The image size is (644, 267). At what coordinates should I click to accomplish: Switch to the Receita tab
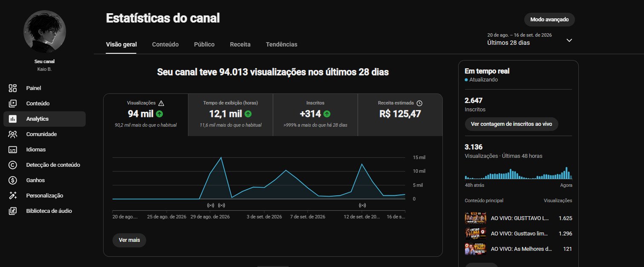(240, 44)
